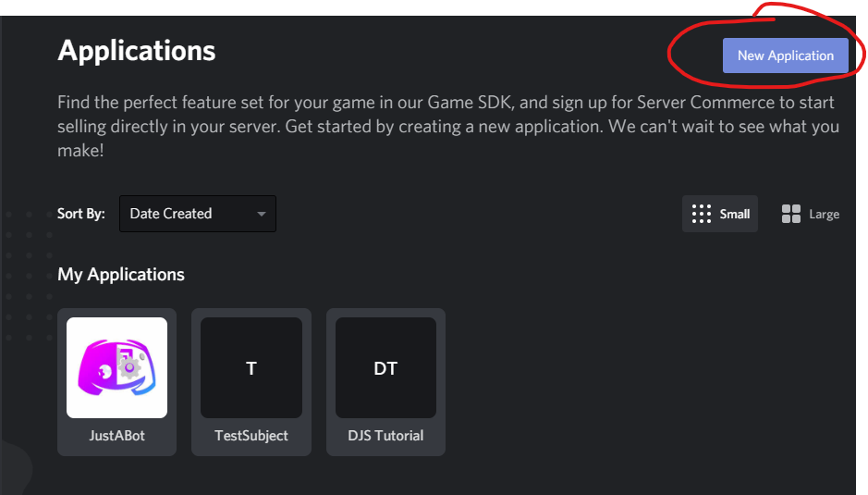Click the Game SDK description paragraph
This screenshot has height=495, width=868.
pyautogui.click(x=446, y=125)
